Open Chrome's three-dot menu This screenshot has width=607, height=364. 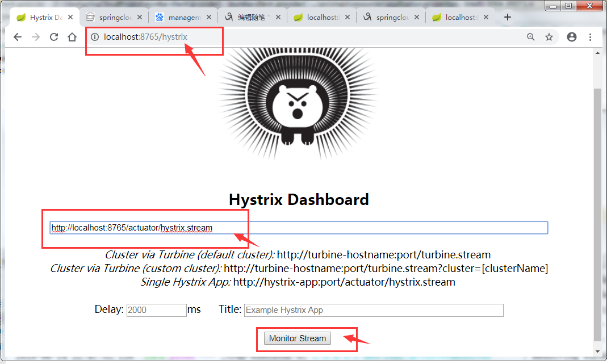click(590, 37)
